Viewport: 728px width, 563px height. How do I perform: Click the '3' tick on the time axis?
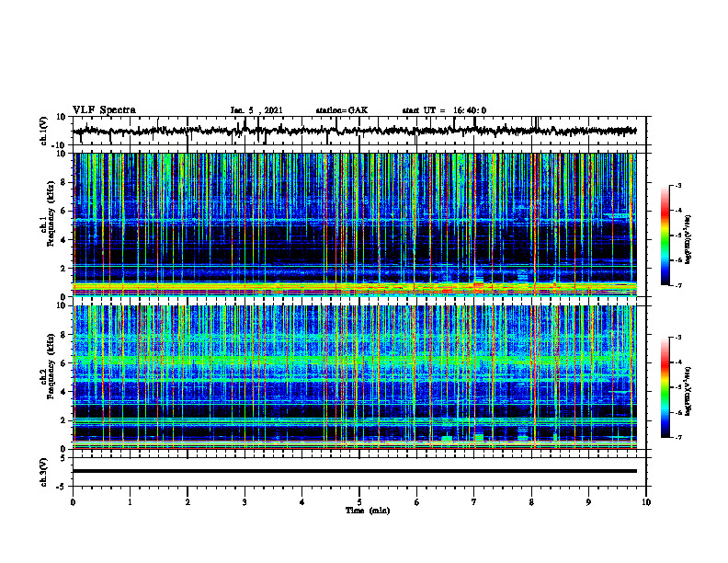(245, 502)
